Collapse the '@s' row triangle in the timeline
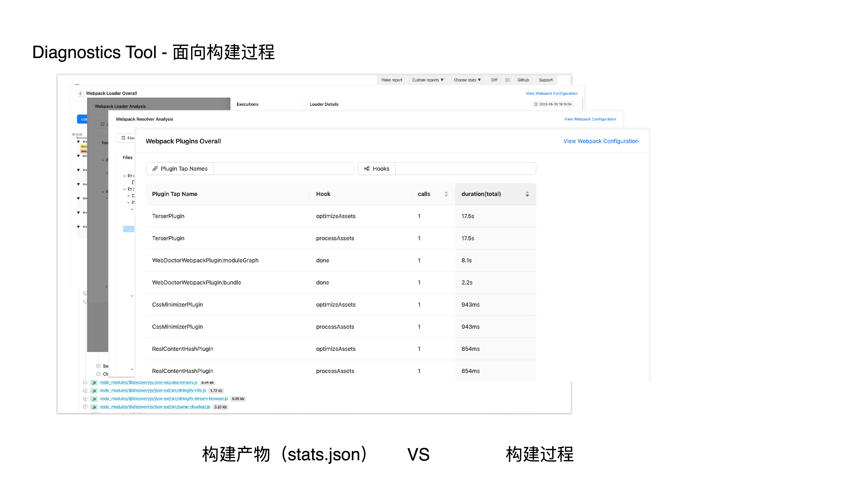868x488 pixels. tap(78, 184)
